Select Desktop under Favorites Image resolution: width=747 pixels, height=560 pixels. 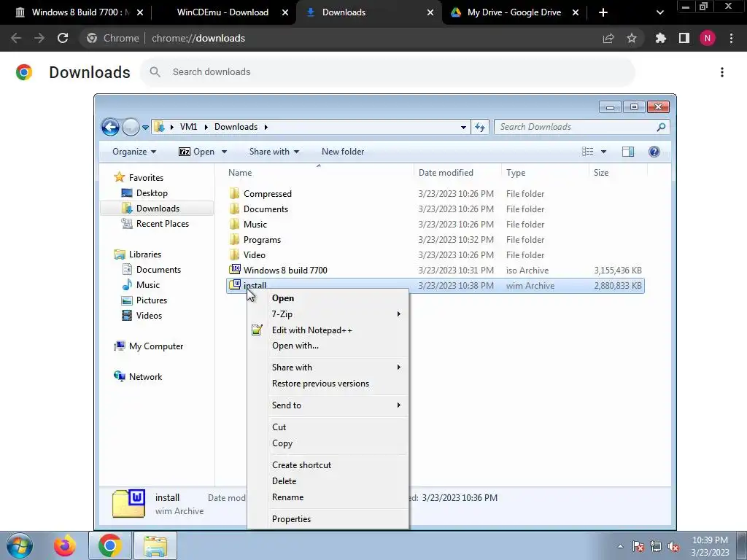point(152,192)
